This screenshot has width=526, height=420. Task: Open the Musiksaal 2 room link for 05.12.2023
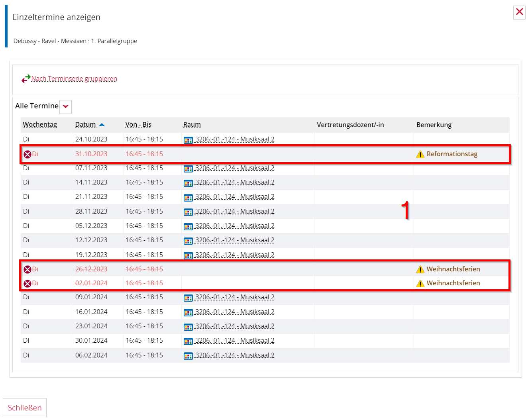click(x=235, y=226)
